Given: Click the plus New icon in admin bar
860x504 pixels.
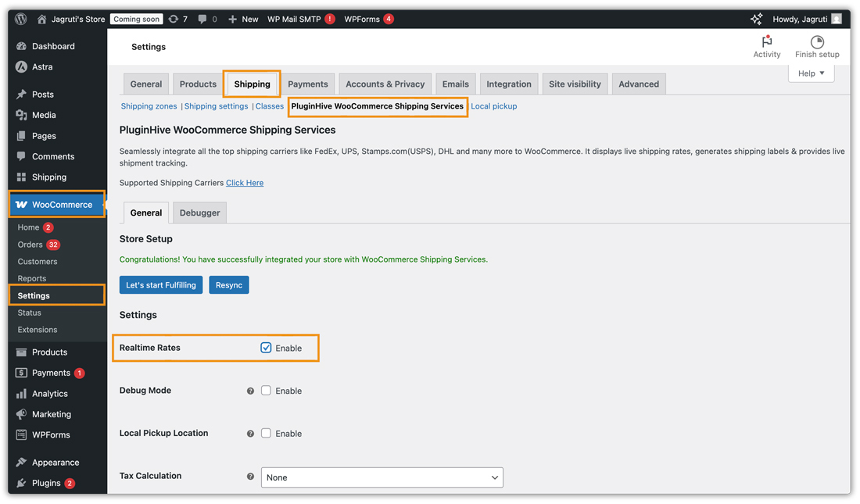Looking at the screenshot, I should (232, 19).
